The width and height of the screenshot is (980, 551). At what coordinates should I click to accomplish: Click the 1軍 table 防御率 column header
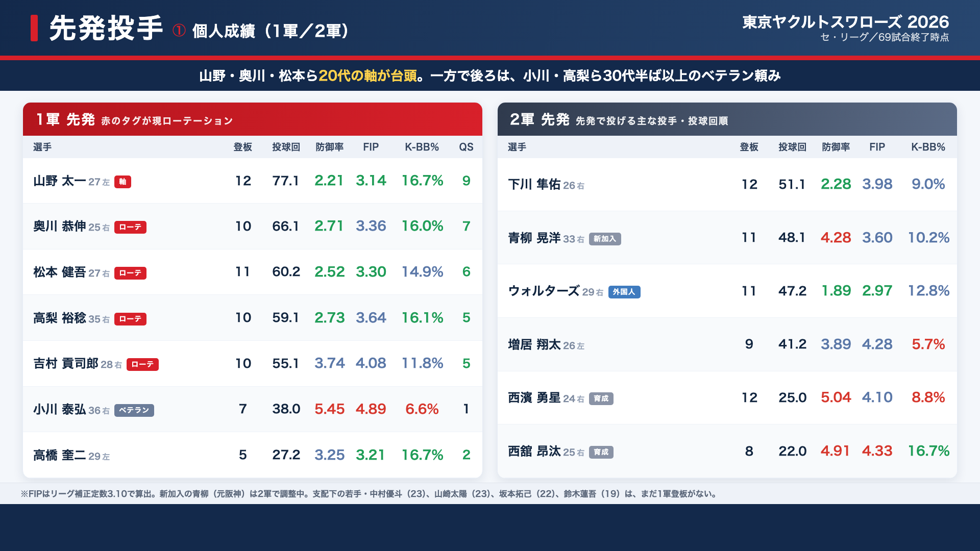(329, 147)
